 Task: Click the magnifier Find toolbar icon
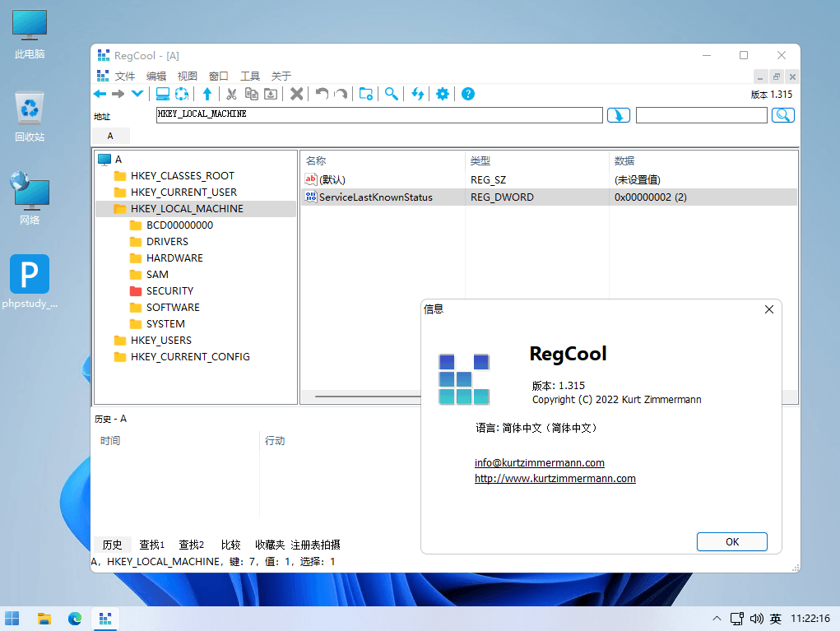coord(392,95)
